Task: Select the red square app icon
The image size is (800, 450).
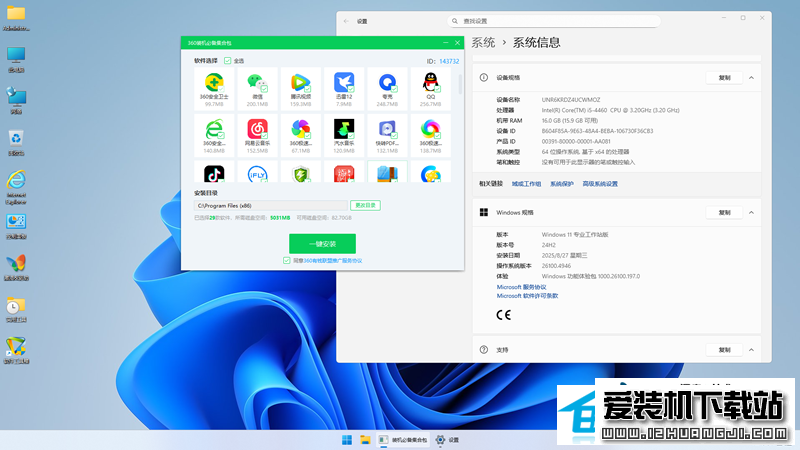Action: [x=344, y=174]
